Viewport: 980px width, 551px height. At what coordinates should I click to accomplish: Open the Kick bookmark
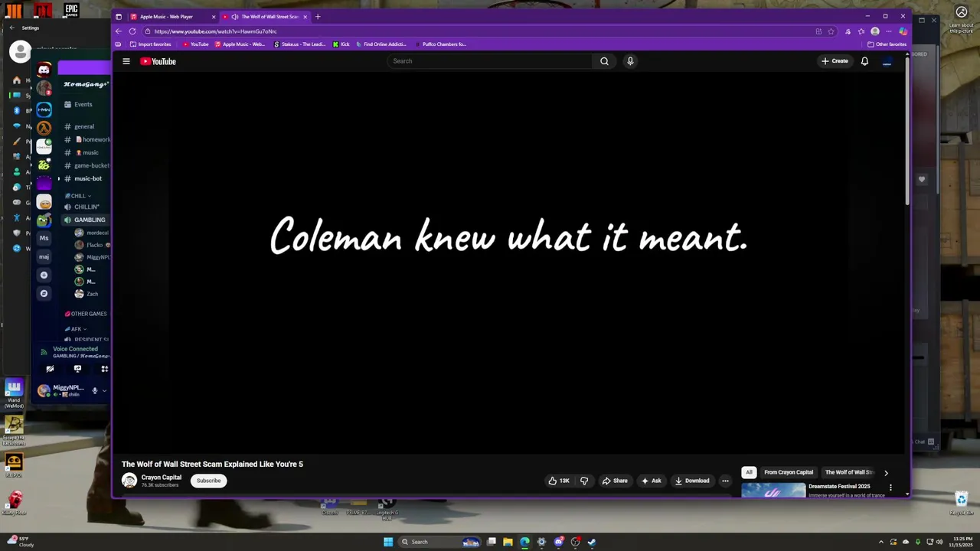(x=341, y=44)
